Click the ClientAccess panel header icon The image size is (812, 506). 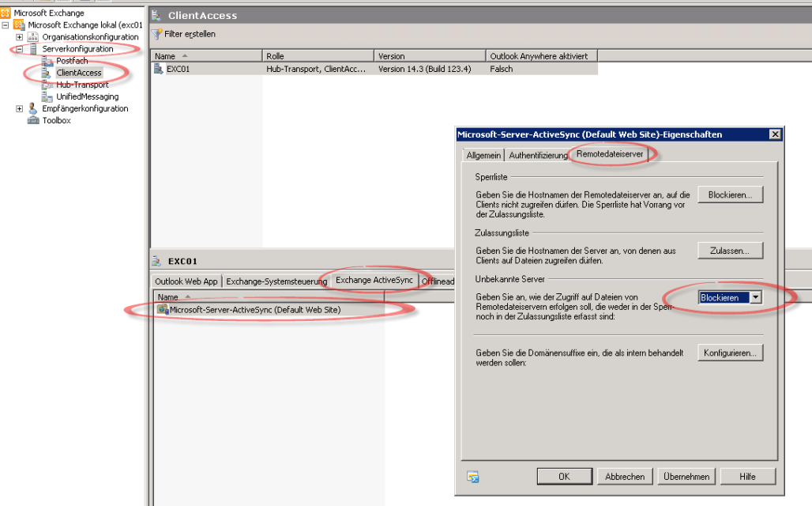[x=156, y=16]
